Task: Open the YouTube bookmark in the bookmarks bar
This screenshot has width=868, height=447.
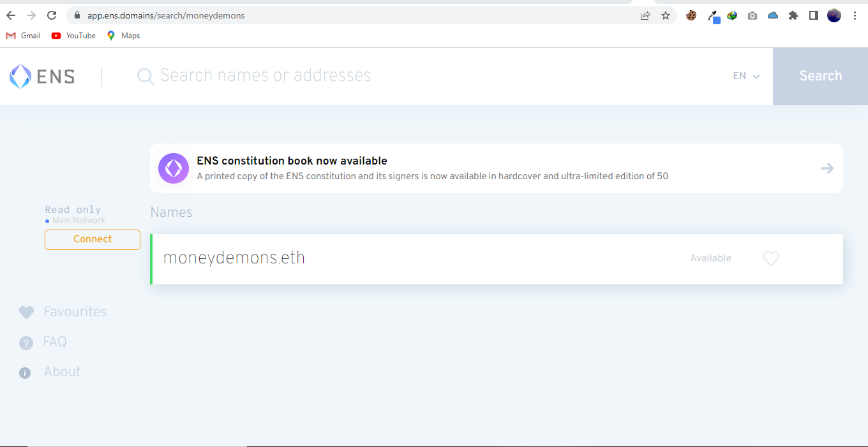Action: [73, 36]
